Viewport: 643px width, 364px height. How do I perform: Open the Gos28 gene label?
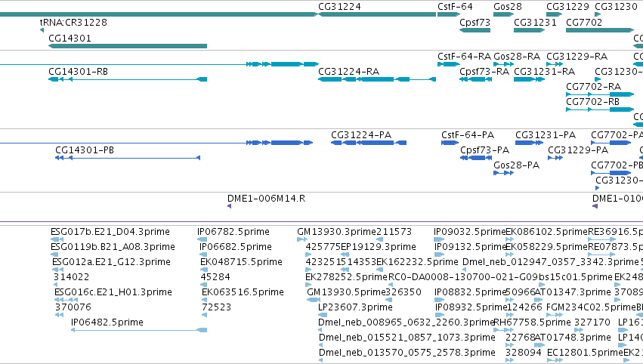pos(508,7)
